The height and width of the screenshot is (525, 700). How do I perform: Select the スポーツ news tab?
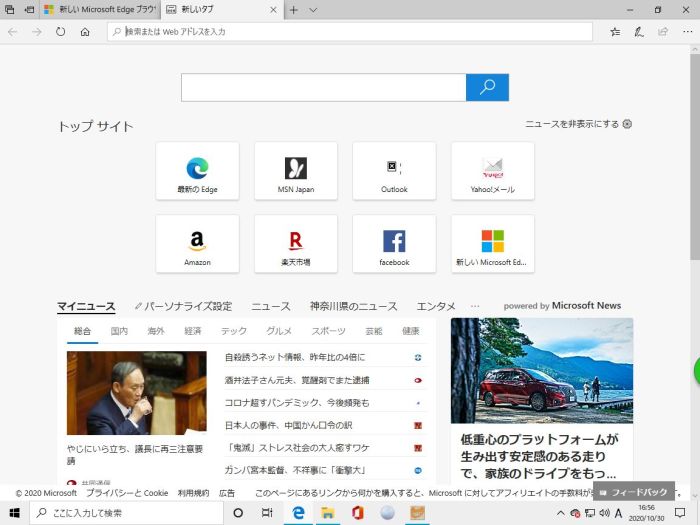point(328,331)
